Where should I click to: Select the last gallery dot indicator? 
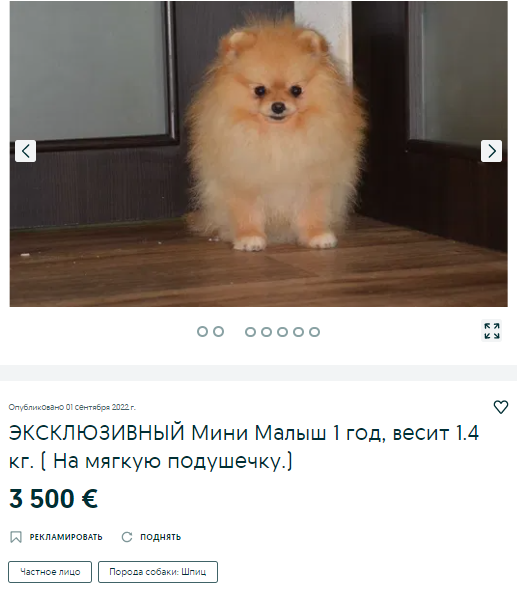click(314, 332)
